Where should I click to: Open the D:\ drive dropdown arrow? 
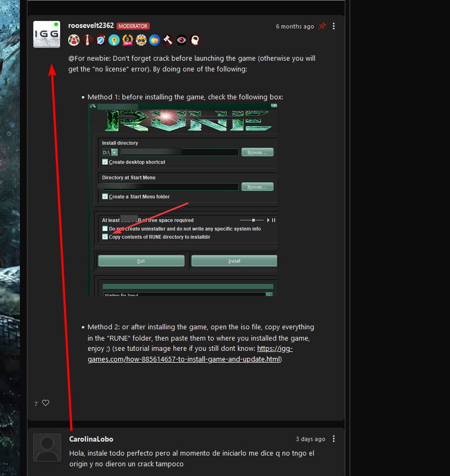pos(114,153)
